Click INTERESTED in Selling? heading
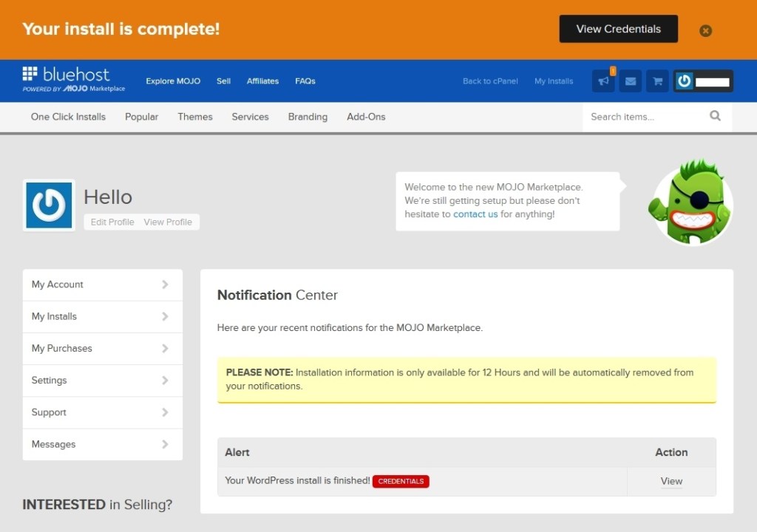The image size is (757, 532). click(97, 505)
